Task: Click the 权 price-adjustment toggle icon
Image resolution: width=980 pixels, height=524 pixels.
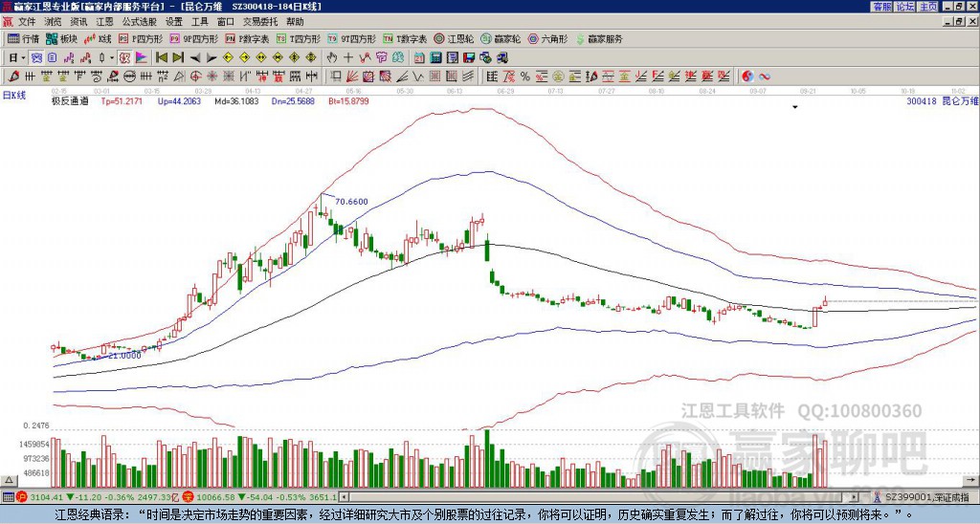Action: 124,58
